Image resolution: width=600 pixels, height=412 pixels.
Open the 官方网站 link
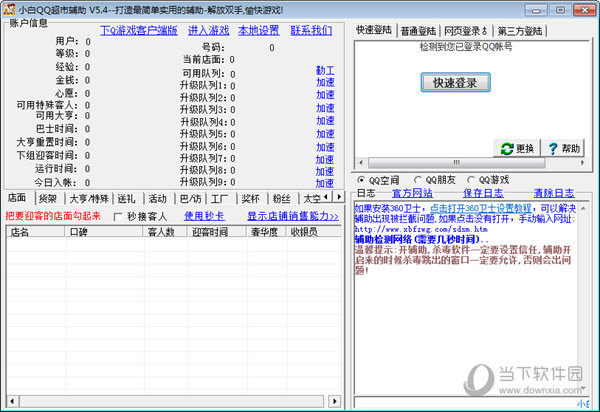click(x=412, y=193)
